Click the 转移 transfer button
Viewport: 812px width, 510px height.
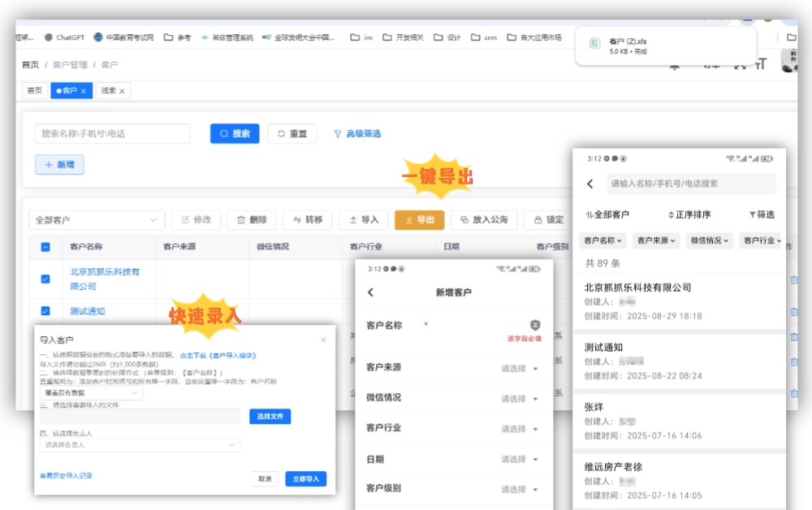(307, 220)
